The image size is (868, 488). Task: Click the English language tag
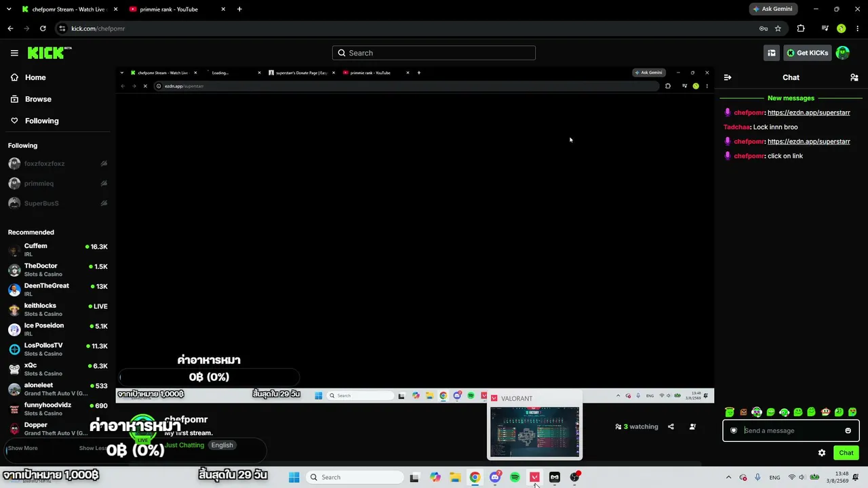click(x=222, y=445)
